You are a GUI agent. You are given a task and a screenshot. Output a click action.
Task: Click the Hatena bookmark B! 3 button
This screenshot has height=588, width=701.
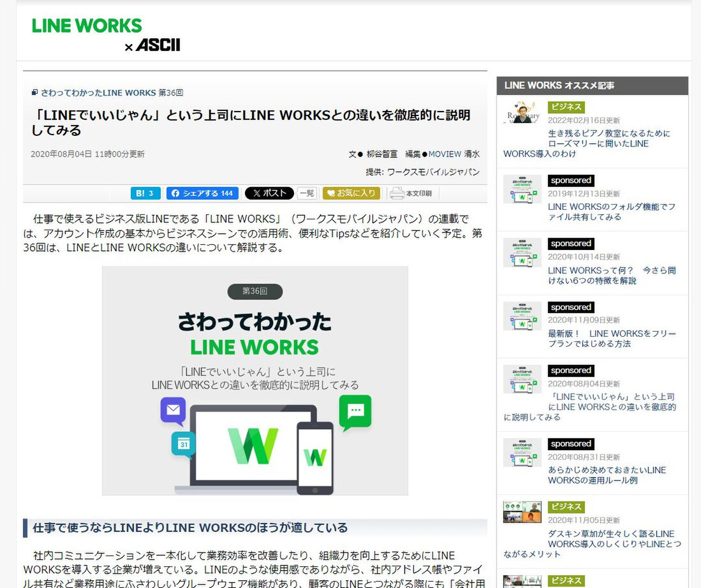[x=145, y=193]
